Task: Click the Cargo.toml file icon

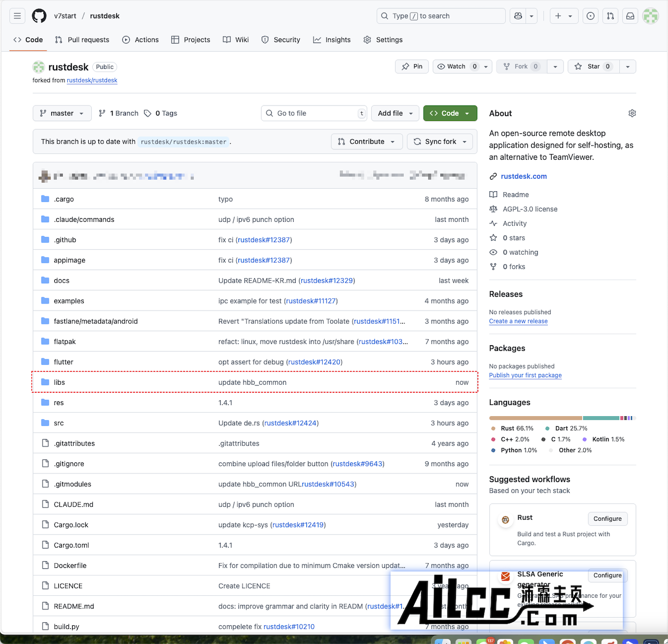Action: (x=45, y=545)
